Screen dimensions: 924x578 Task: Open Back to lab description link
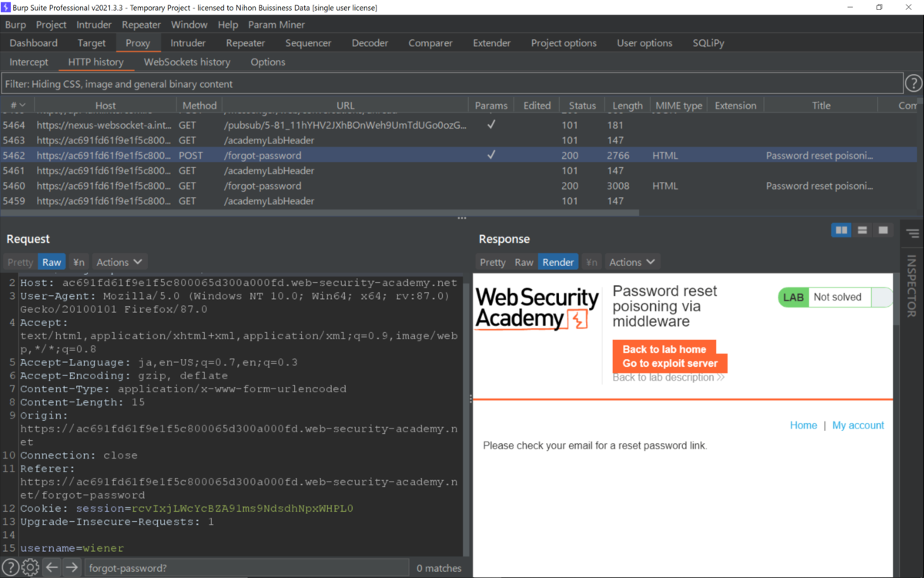(668, 378)
